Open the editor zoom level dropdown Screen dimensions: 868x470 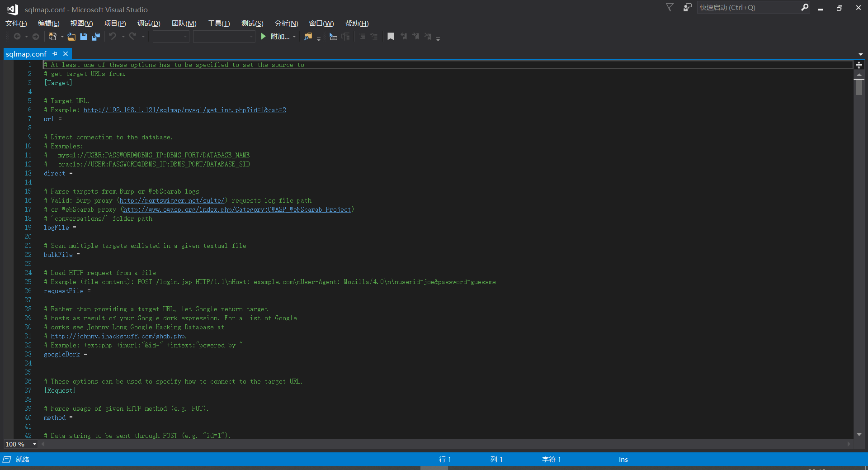click(x=34, y=444)
